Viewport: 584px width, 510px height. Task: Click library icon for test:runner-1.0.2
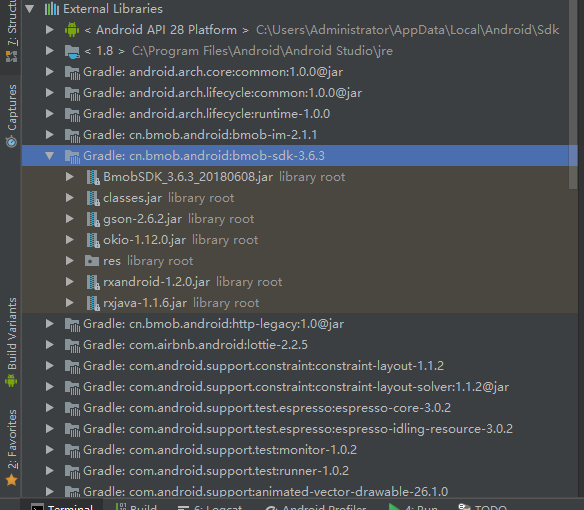[x=72, y=471]
